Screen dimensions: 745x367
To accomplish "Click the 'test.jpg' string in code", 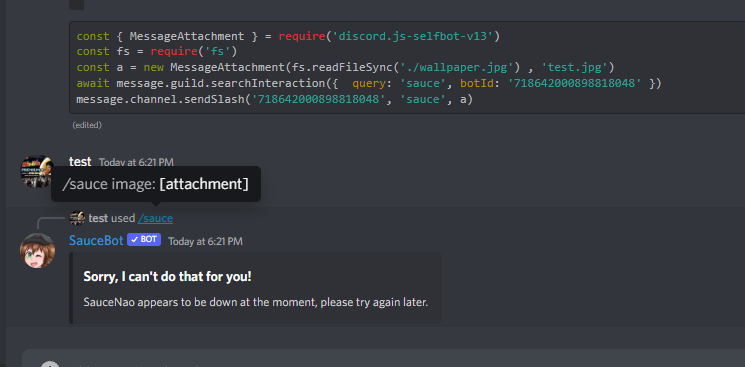I will (574, 68).
